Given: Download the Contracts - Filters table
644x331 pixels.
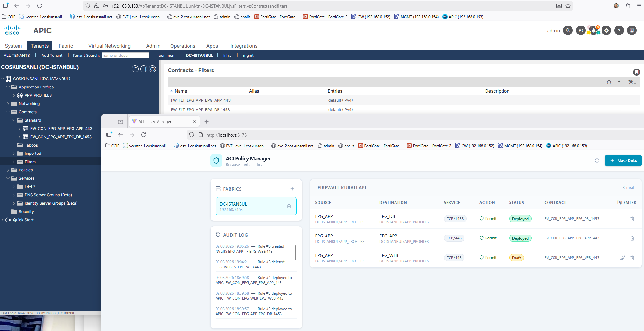Looking at the screenshot, I should [x=619, y=82].
